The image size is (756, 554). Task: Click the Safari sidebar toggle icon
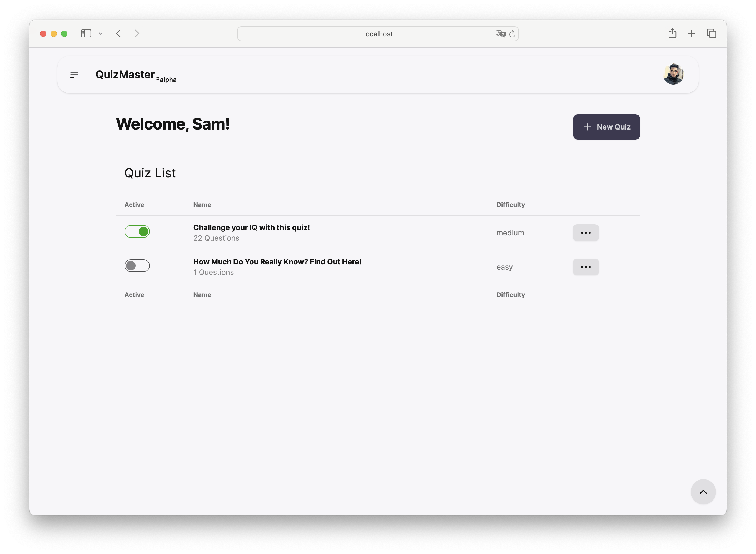86,33
